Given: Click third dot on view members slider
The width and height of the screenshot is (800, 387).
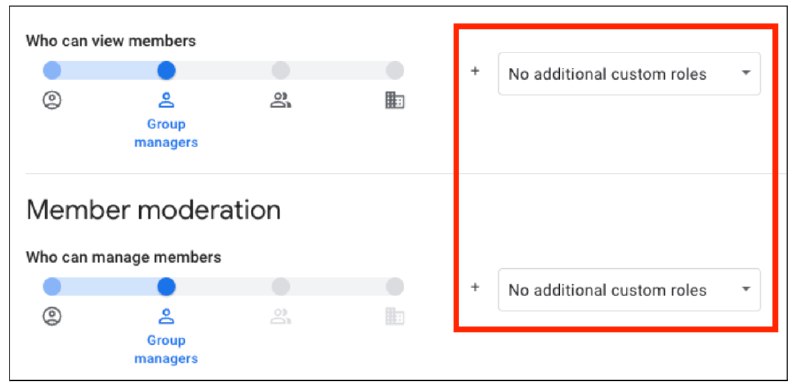Looking at the screenshot, I should tap(281, 70).
